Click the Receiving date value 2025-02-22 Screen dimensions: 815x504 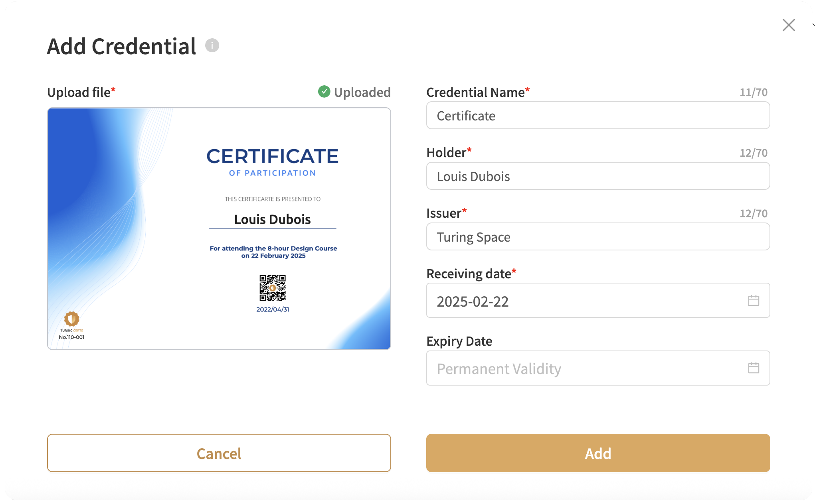(x=473, y=301)
